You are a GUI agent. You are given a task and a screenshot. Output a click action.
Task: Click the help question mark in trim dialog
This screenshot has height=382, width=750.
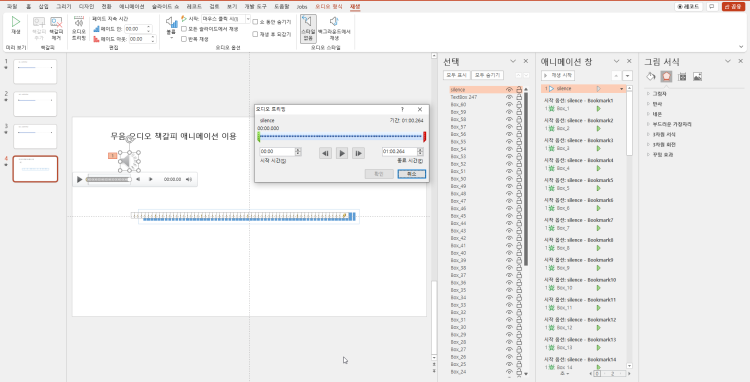402,109
